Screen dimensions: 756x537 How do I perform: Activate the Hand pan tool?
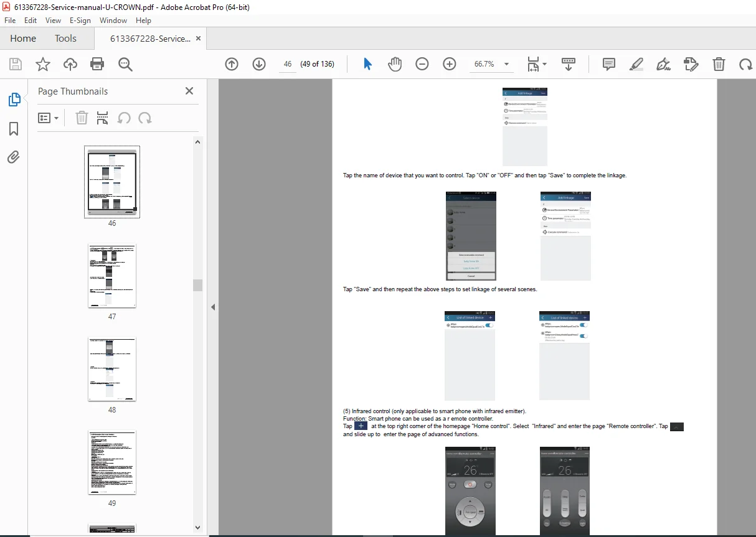[x=395, y=64]
